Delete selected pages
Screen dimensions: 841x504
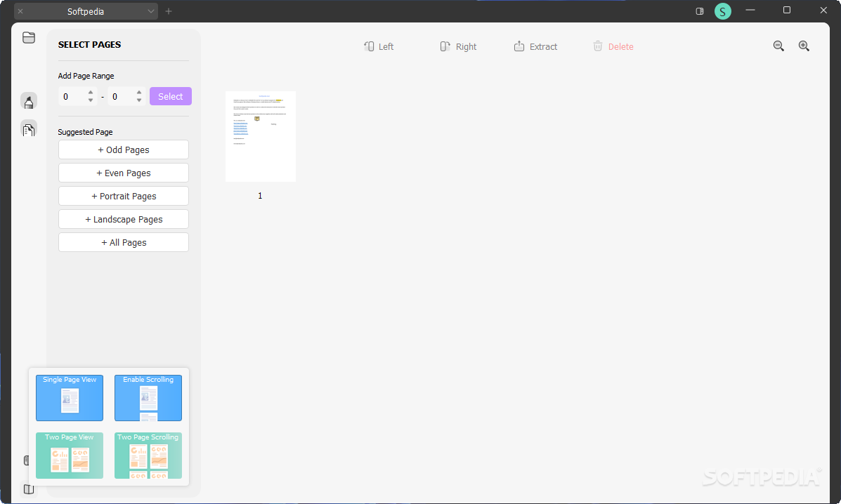[613, 46]
